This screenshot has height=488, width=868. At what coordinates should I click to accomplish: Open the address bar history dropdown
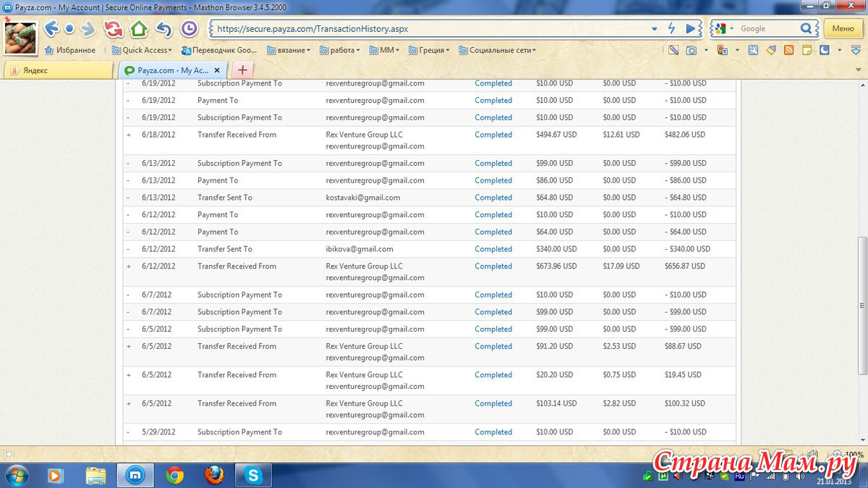click(x=654, y=29)
